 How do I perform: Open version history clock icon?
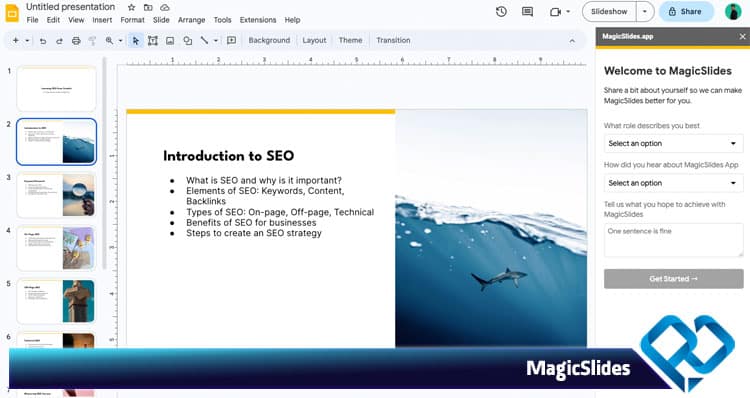(501, 11)
